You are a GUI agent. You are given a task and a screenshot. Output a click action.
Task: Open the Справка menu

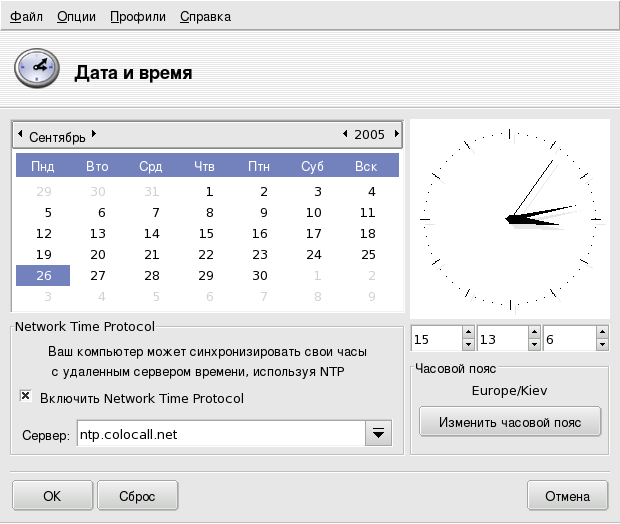pos(205,17)
